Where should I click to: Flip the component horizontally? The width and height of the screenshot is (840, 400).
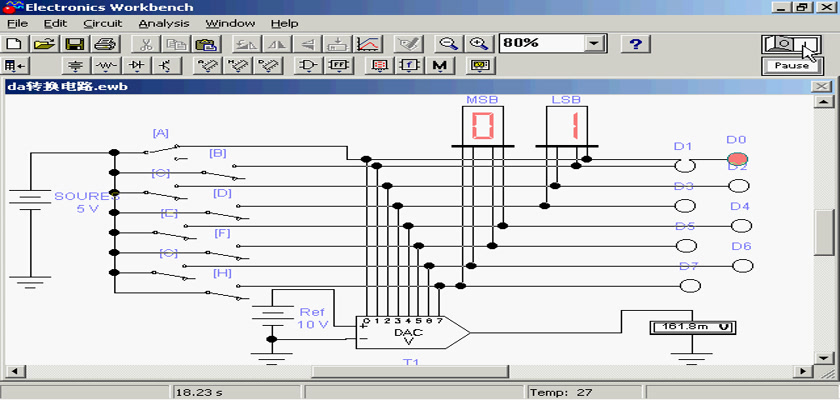pos(278,43)
